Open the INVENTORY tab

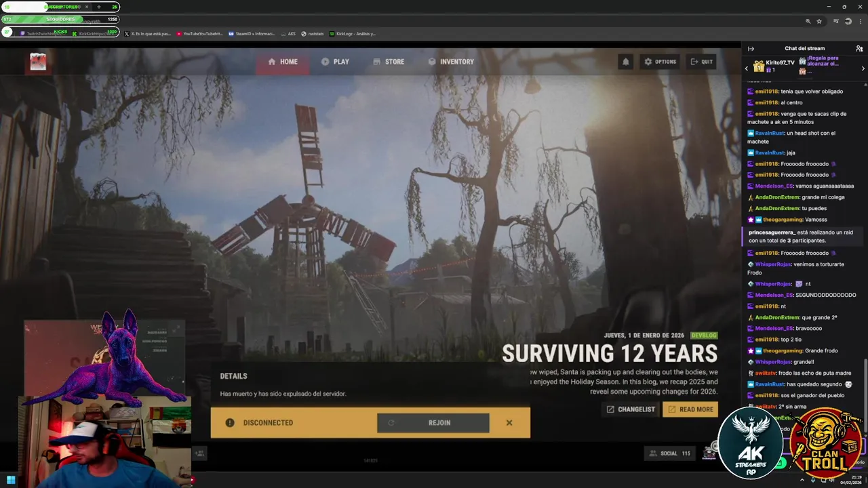coord(451,62)
